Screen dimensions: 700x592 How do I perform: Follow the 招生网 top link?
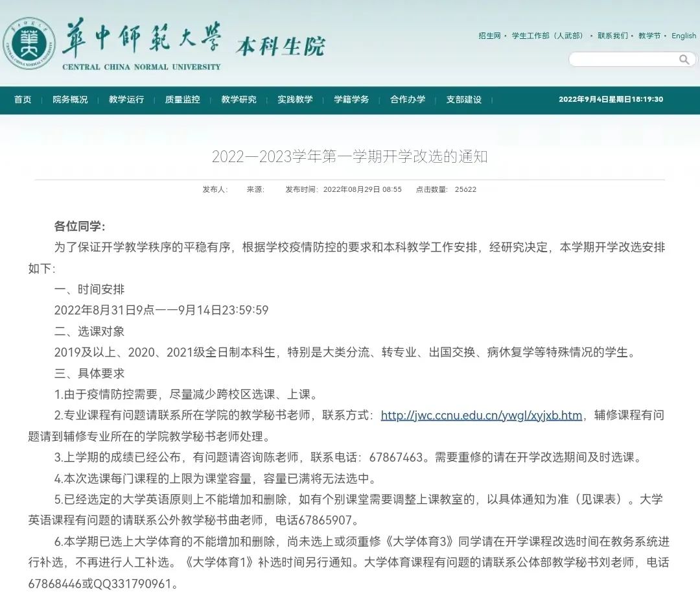click(489, 36)
